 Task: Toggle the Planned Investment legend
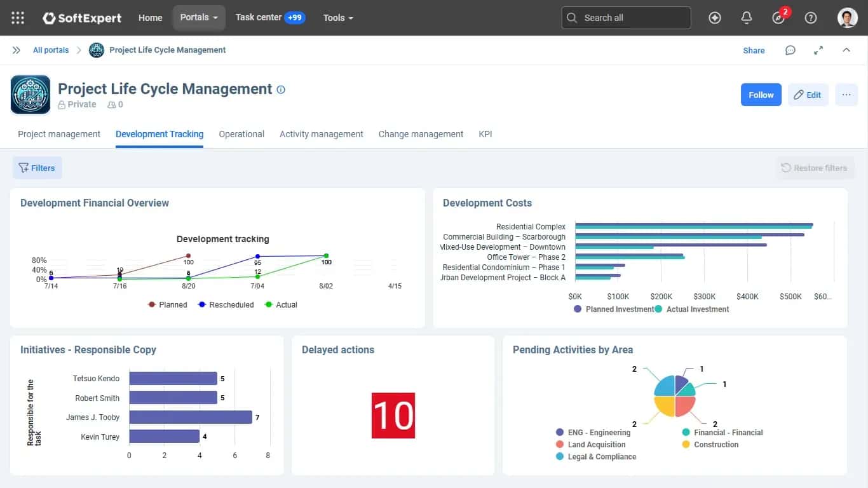613,309
